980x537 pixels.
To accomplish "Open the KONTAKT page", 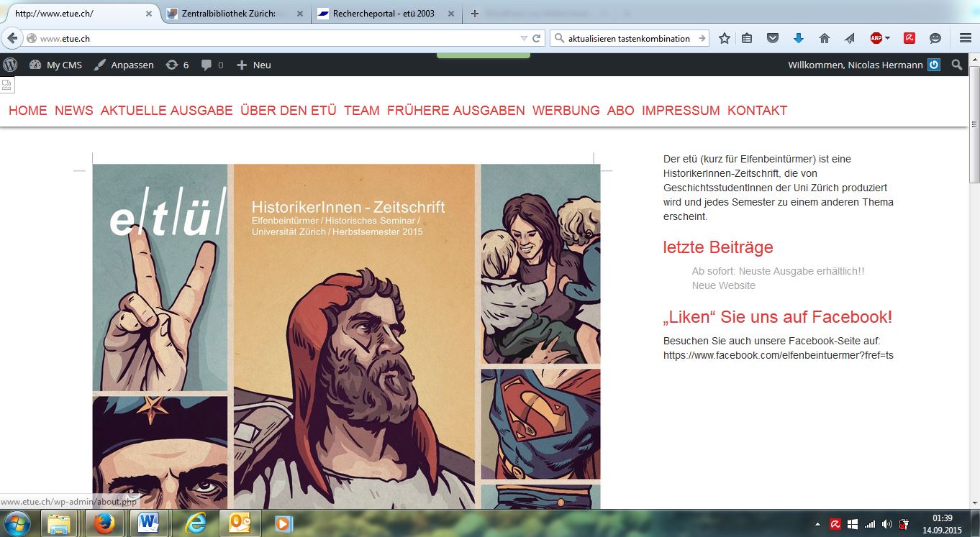I will click(x=758, y=111).
